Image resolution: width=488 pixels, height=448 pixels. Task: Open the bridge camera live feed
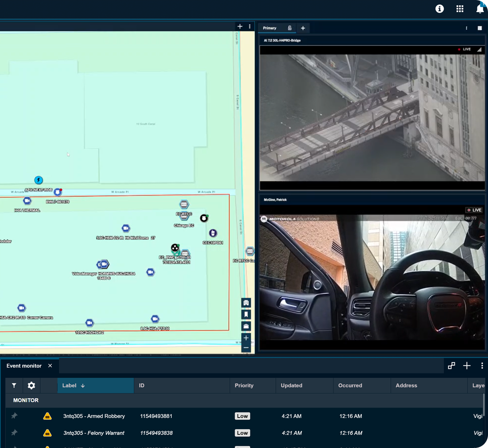(x=372, y=117)
